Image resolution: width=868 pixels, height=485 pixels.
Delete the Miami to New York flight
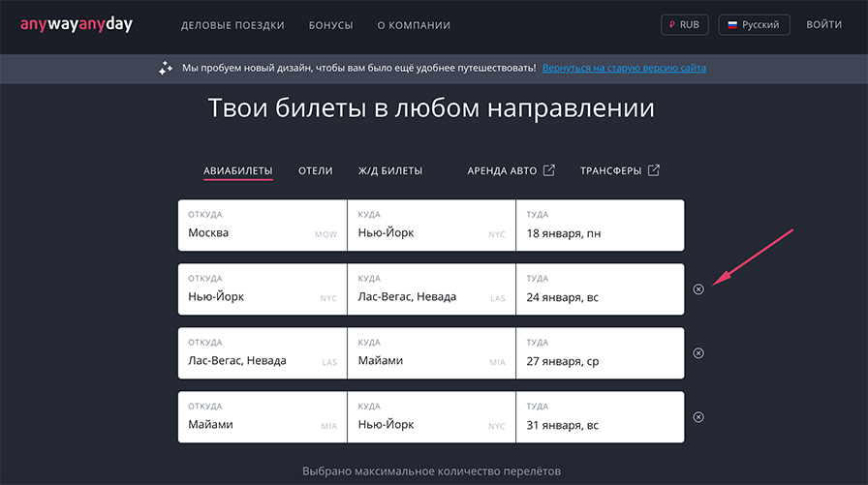pyautogui.click(x=698, y=417)
